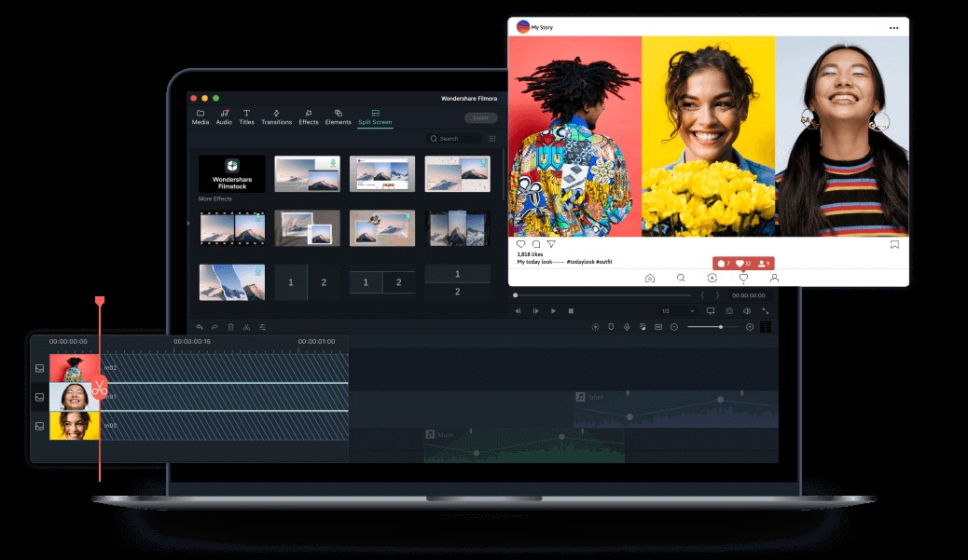Adjust the timeline zoom slider

coord(721,327)
